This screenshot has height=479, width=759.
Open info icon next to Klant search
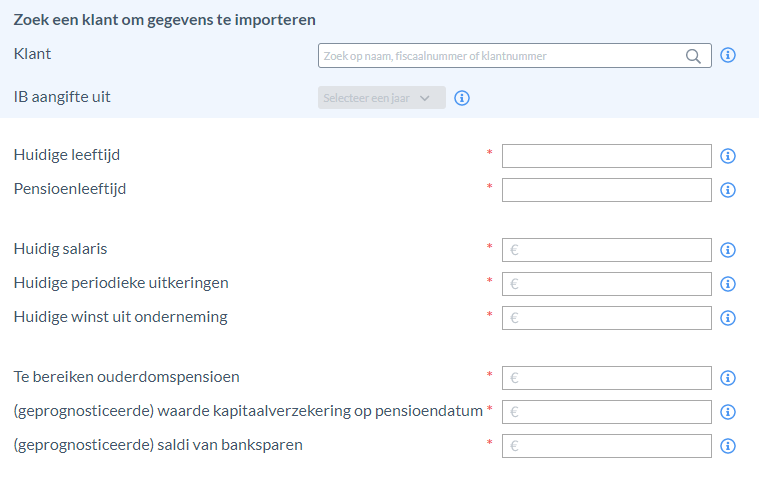(x=728, y=55)
